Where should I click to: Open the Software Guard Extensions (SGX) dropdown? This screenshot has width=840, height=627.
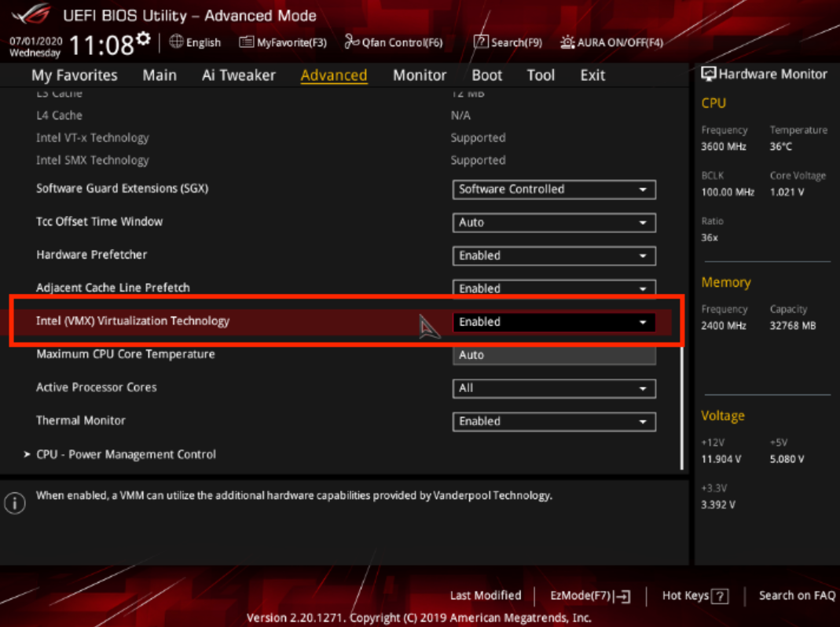point(554,189)
